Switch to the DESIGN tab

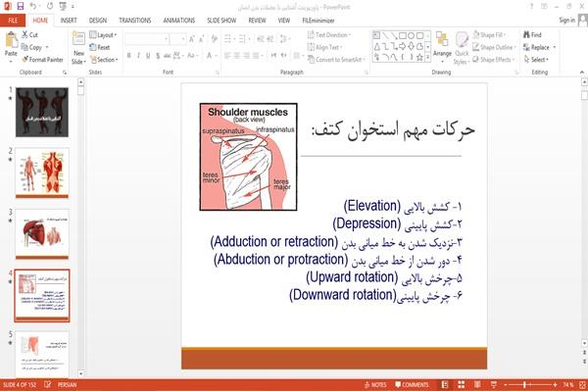[x=98, y=21]
